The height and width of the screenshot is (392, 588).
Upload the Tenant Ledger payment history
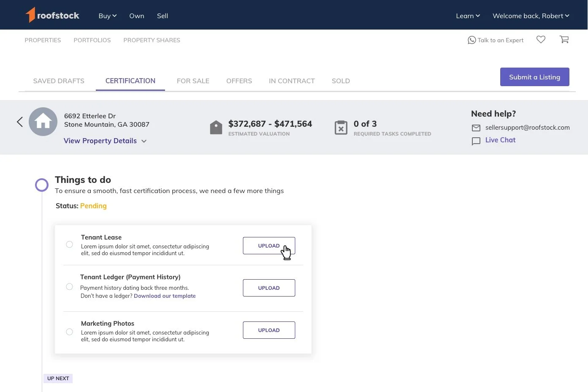tap(269, 288)
